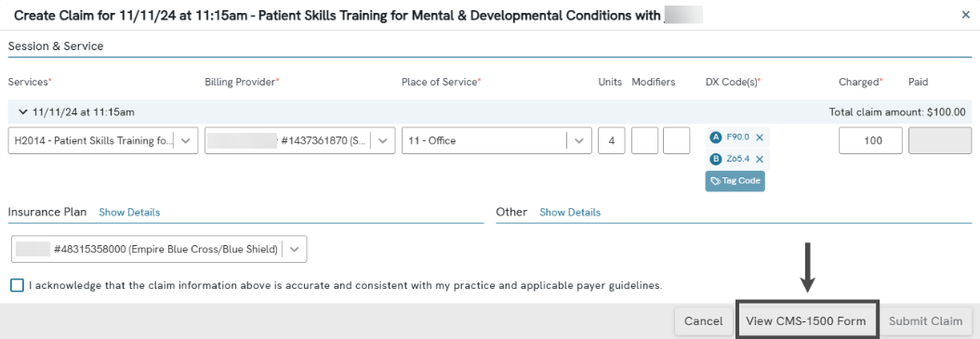980x339 pixels.
Task: Click the Charged amount field
Action: (x=870, y=140)
